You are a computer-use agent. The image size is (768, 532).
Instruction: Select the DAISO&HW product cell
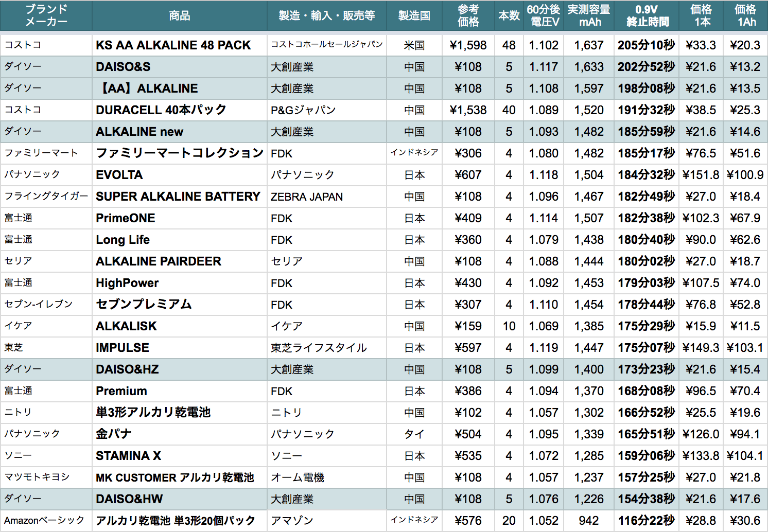point(180,499)
